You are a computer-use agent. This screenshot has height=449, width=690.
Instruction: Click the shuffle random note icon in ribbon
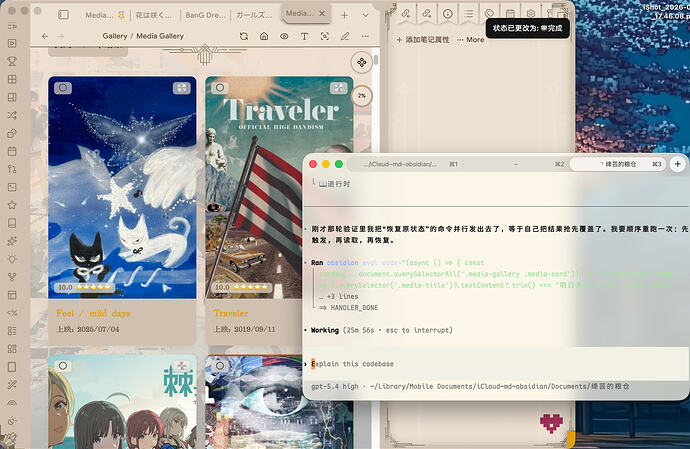12,115
